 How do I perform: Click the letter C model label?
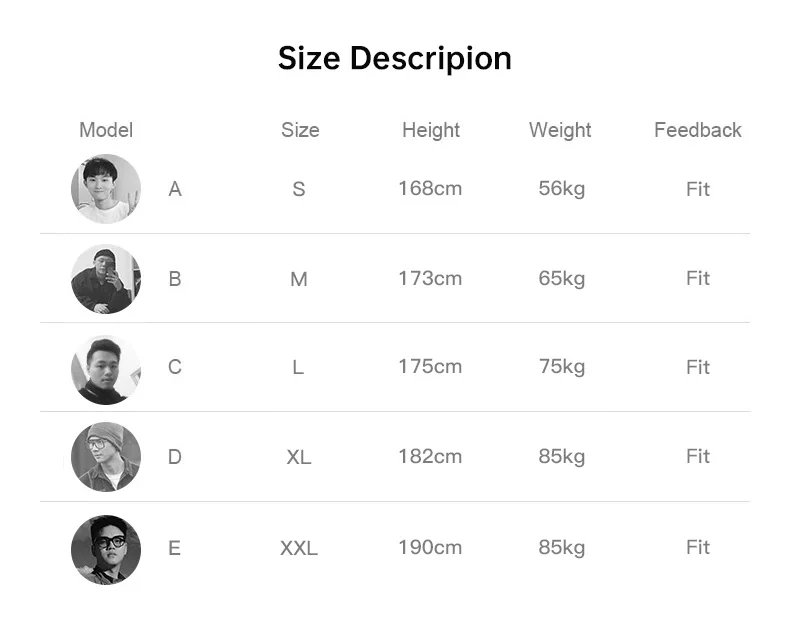coord(175,367)
